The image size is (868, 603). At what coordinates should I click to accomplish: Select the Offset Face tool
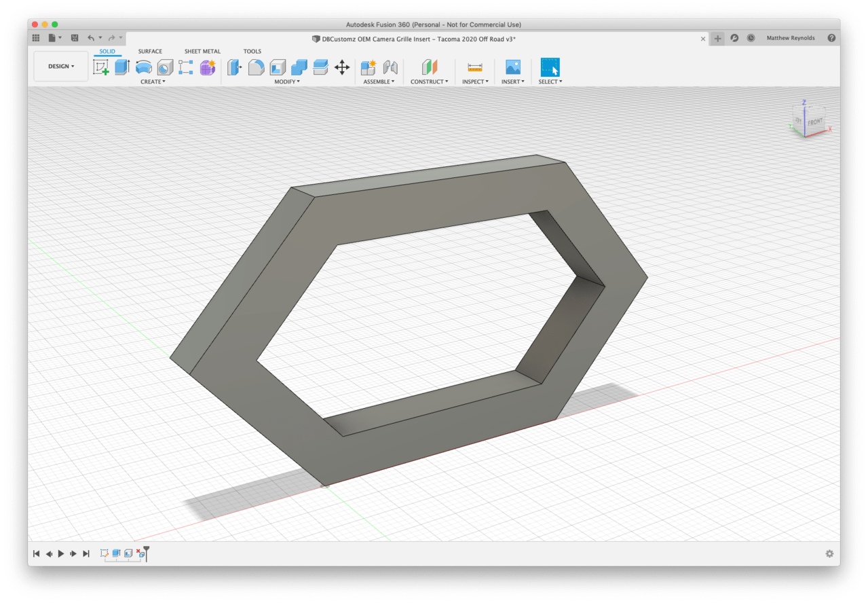coord(321,67)
